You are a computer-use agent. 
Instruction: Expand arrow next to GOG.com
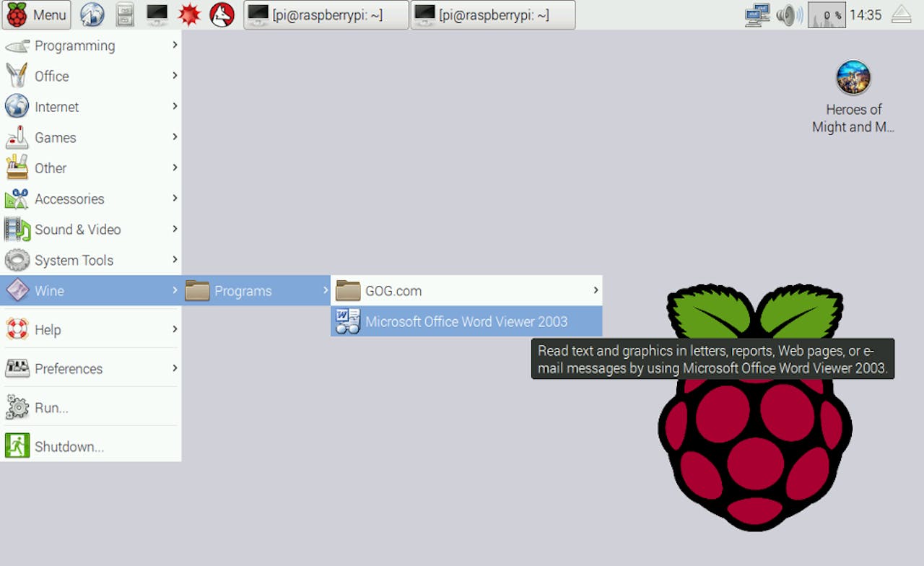(596, 290)
